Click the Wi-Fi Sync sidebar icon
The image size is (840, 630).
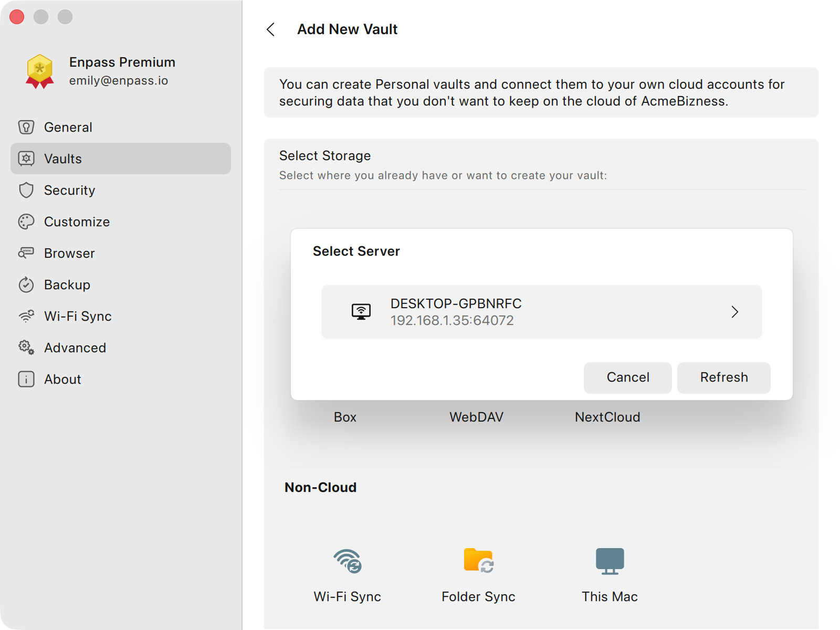[x=26, y=316]
